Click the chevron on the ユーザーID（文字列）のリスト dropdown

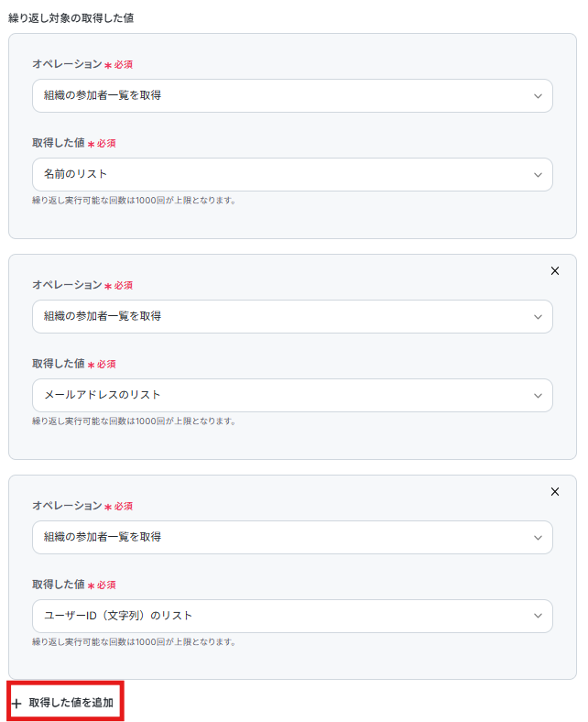pos(537,617)
